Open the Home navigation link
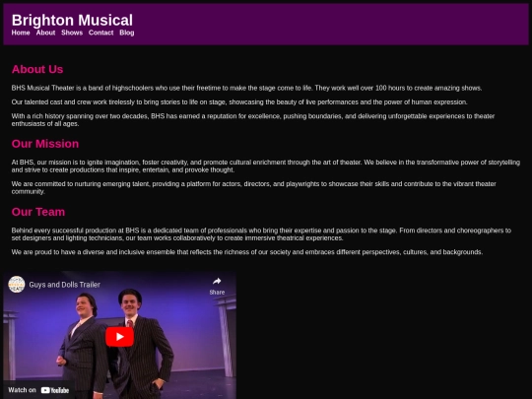Image resolution: width=532 pixels, height=399 pixels. pos(21,33)
